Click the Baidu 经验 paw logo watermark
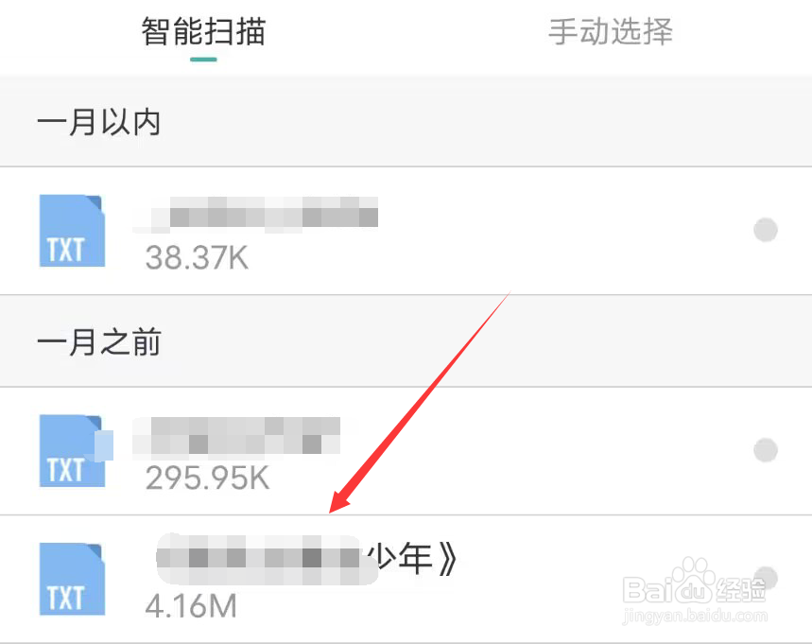The height and width of the screenshot is (644, 812). pos(694,583)
